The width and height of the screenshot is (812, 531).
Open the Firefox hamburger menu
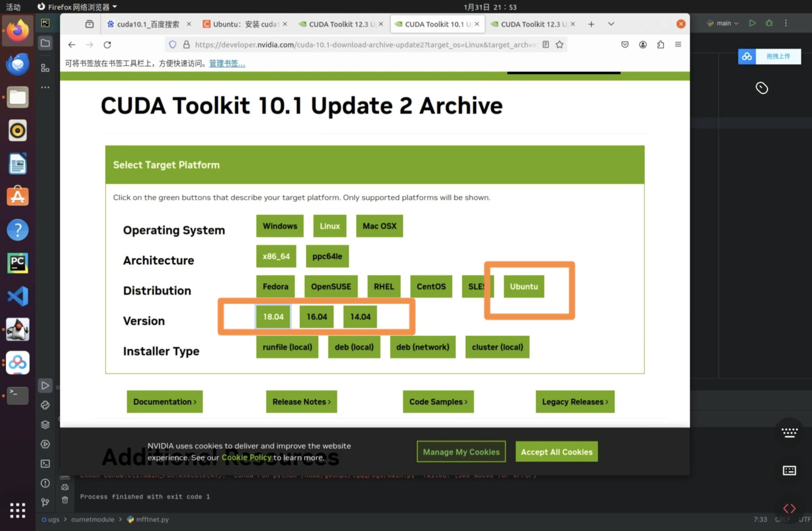tap(678, 44)
